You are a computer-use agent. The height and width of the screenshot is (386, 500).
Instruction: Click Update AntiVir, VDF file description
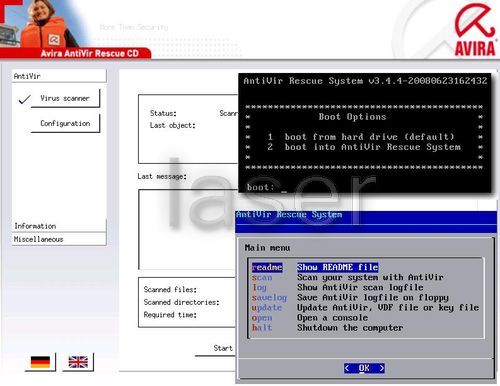pyautogui.click(x=388, y=307)
